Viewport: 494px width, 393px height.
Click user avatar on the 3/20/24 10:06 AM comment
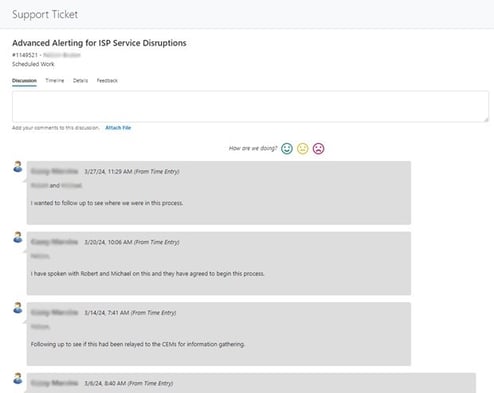[18, 237]
